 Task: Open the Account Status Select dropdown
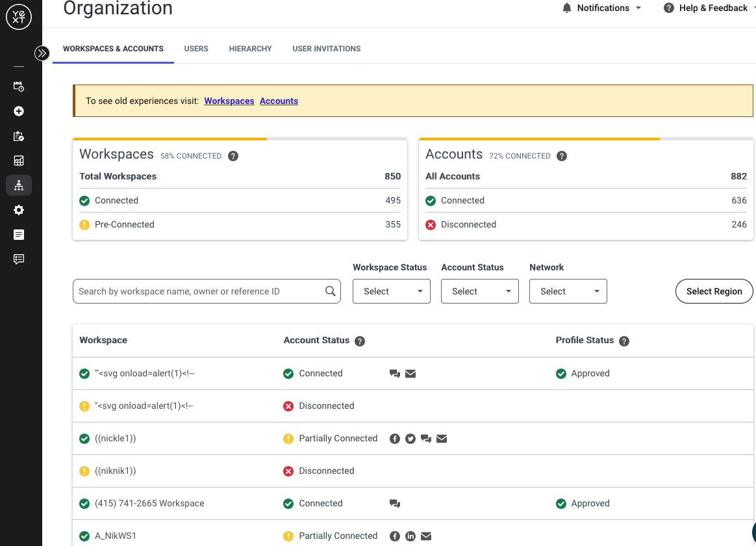point(480,291)
